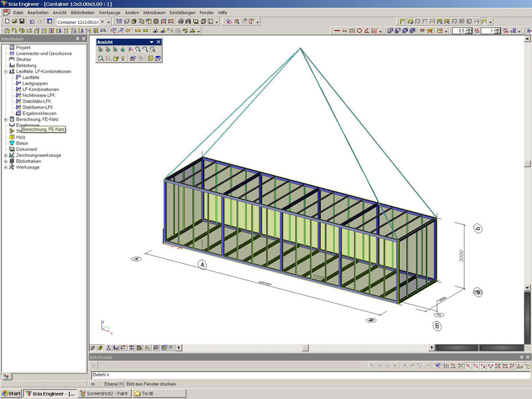532x399 pixels.
Task: Click the Save project icon
Action: tap(22, 22)
